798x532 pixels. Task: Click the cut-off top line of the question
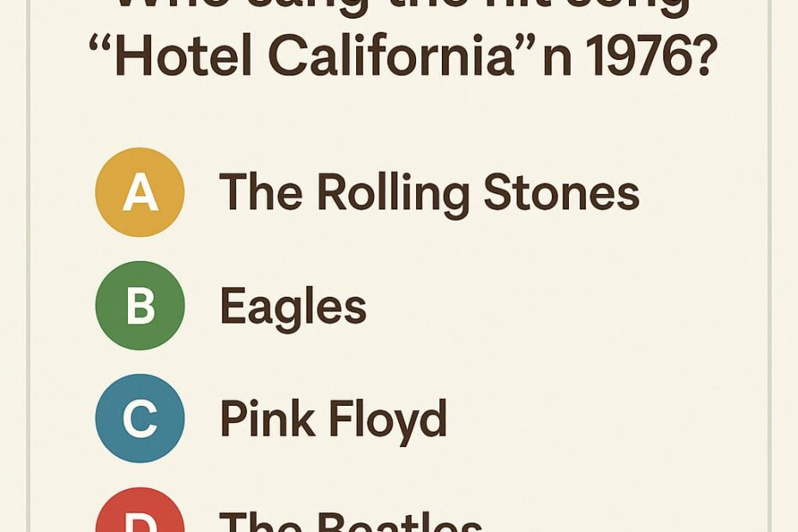(402, 7)
